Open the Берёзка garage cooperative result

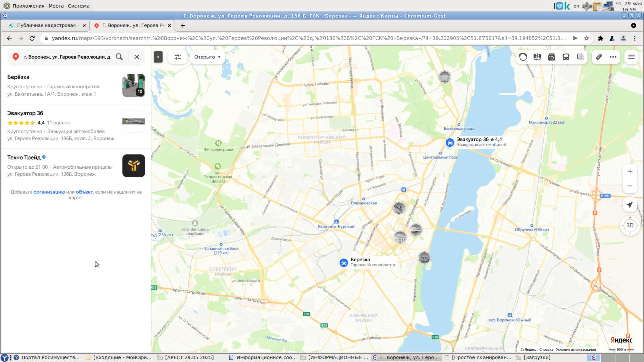(75, 85)
